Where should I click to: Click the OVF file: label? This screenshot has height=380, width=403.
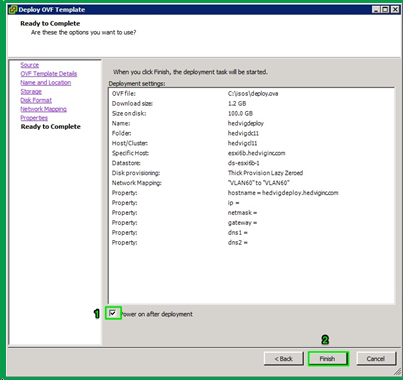pyautogui.click(x=124, y=94)
